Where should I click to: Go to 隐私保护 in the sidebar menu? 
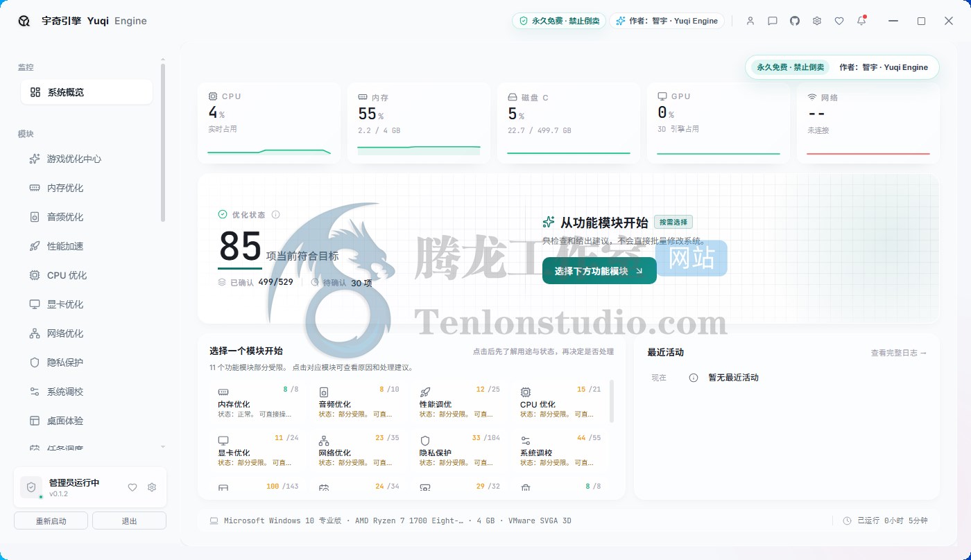pyautogui.click(x=87, y=362)
